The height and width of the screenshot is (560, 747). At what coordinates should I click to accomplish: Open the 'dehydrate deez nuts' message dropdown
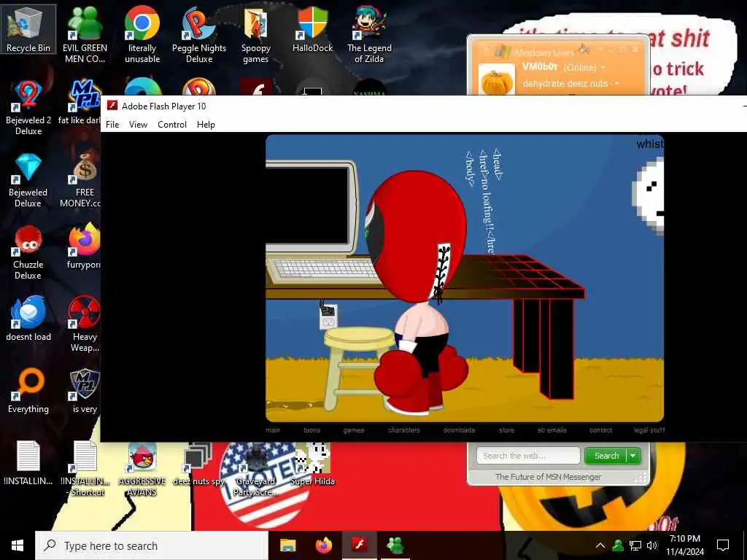tap(617, 84)
